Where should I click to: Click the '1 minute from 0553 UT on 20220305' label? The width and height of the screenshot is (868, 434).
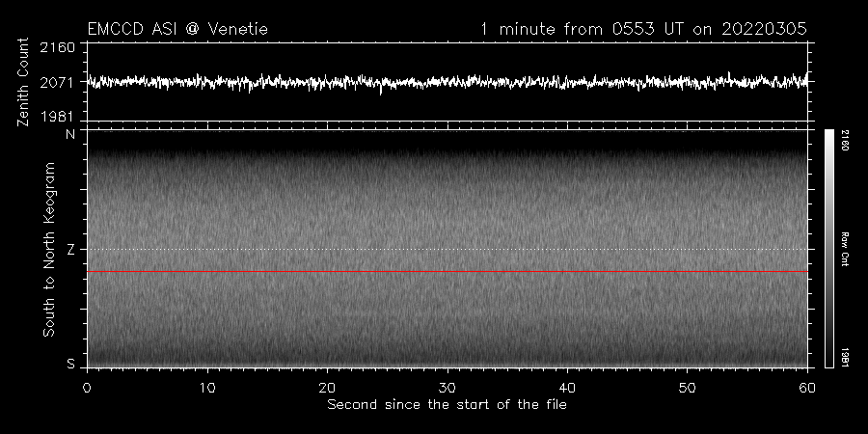click(643, 29)
